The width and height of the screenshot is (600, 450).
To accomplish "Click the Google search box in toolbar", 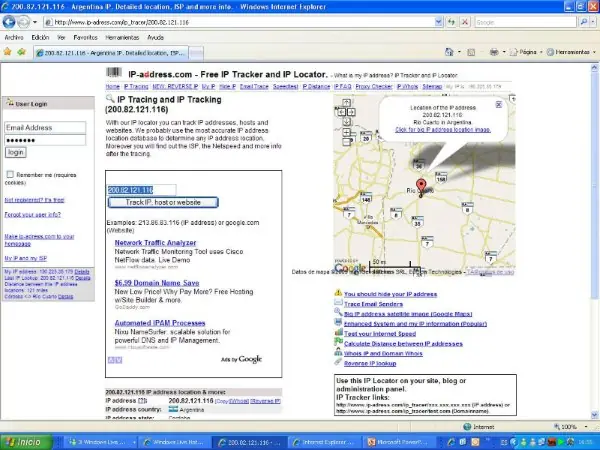I will click(525, 22).
